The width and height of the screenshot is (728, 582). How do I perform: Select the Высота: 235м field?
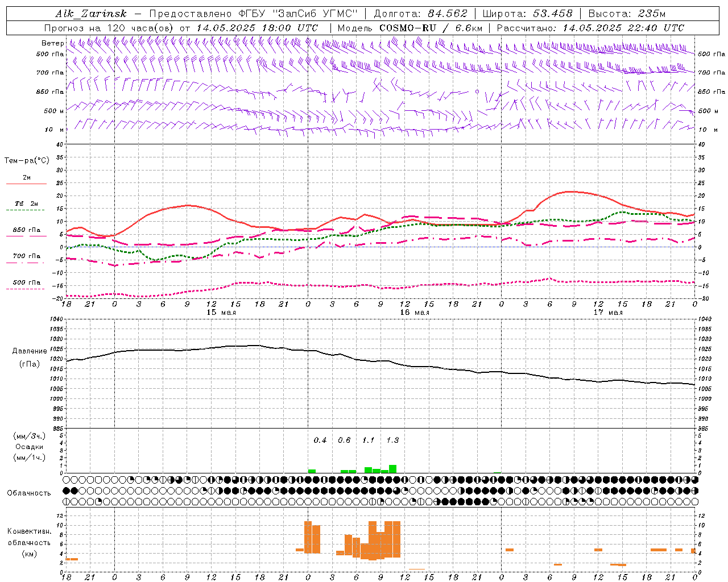(x=627, y=14)
